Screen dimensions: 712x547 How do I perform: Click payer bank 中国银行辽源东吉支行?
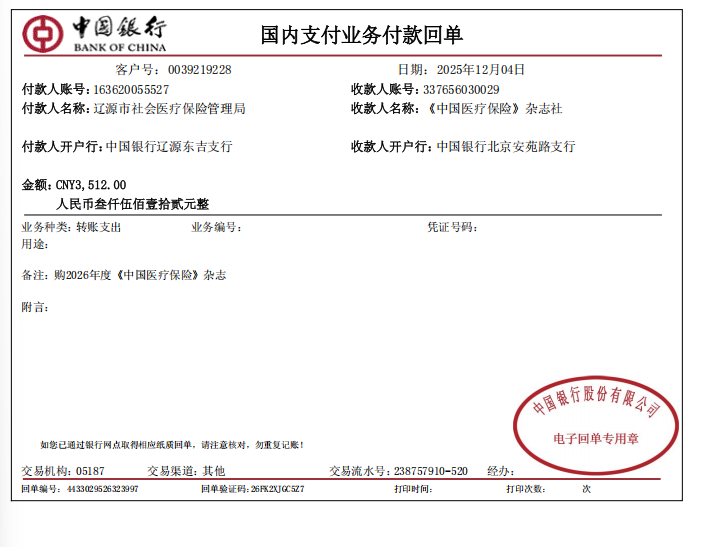pos(168,147)
